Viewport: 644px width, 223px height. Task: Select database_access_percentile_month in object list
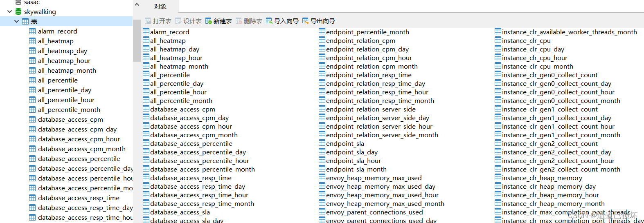click(203, 169)
